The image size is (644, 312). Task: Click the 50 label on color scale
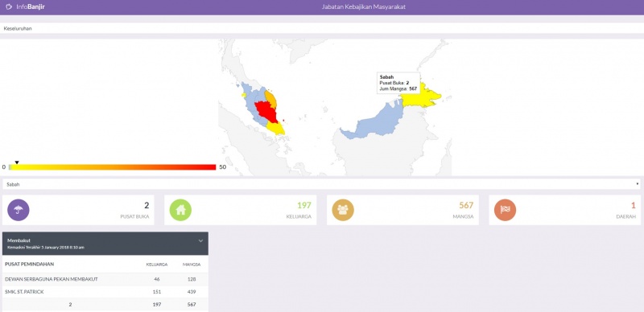pyautogui.click(x=223, y=167)
